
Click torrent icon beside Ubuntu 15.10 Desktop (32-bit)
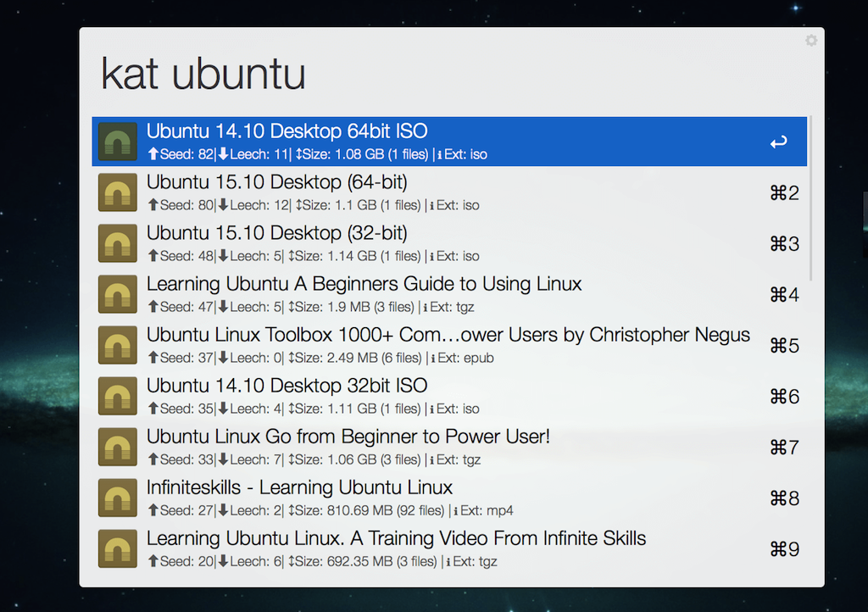(x=117, y=243)
